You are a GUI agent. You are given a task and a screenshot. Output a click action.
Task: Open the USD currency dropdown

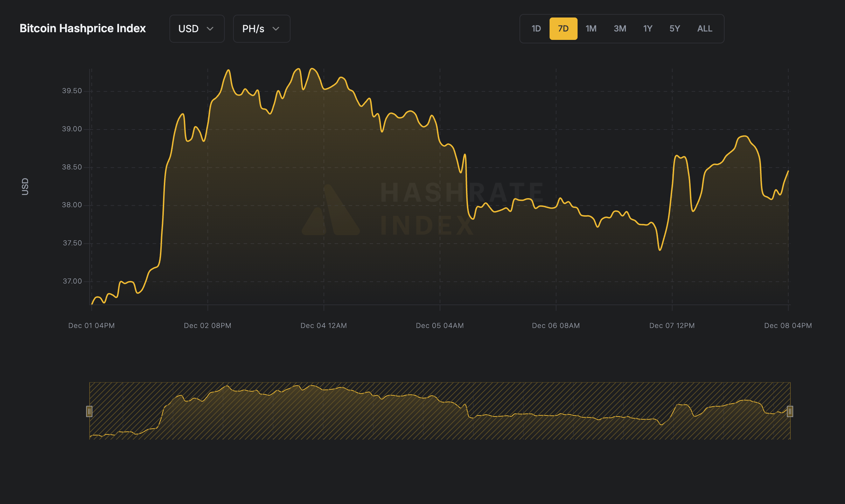(x=197, y=29)
